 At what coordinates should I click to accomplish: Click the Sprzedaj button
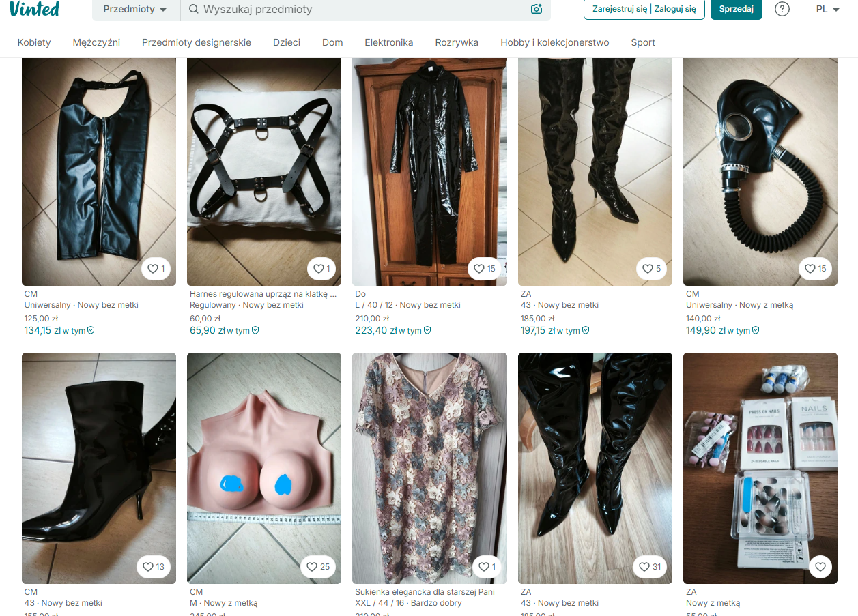(x=737, y=9)
